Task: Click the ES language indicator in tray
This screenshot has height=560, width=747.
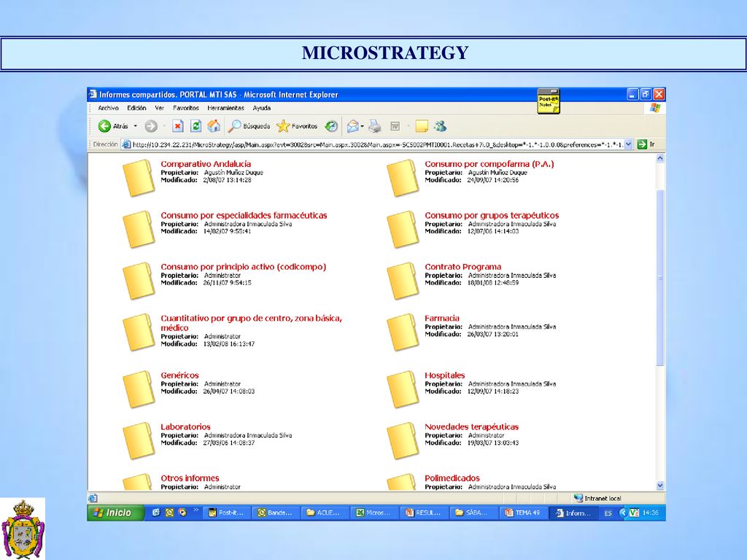Action: 608,513
